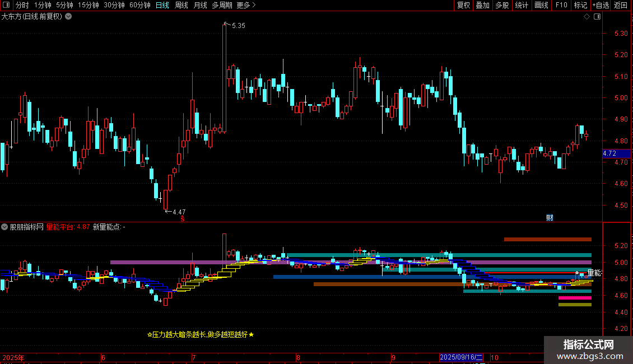Select the 60分钟 period
This screenshot has height=364, width=633.
pyautogui.click(x=139, y=5)
